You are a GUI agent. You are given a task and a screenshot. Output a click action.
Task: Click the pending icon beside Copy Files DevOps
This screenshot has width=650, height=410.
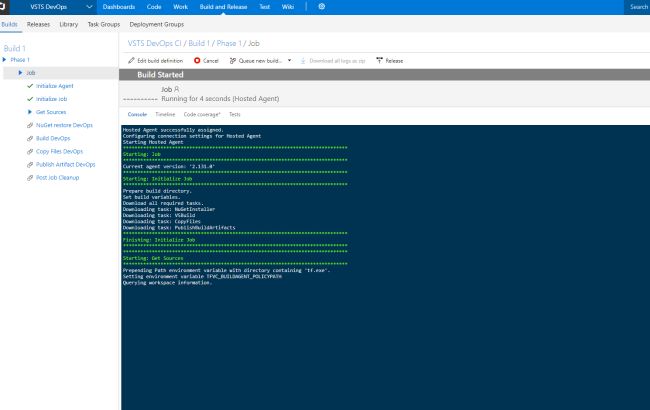pyautogui.click(x=30, y=152)
